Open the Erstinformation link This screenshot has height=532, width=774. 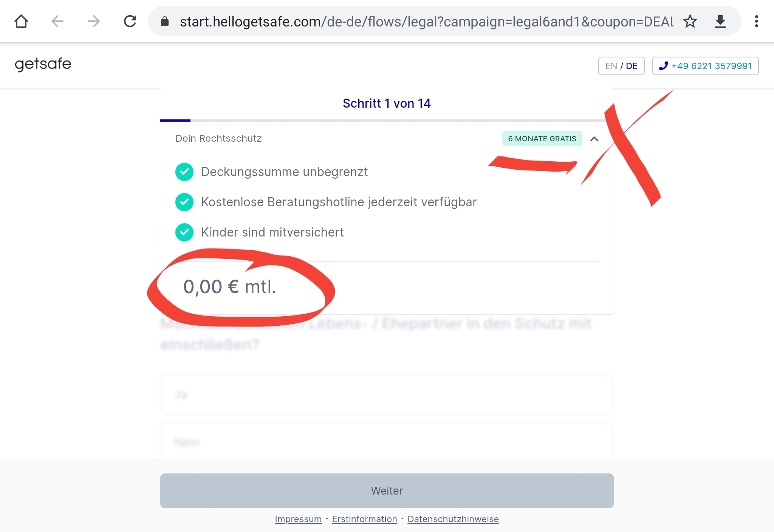tap(364, 519)
